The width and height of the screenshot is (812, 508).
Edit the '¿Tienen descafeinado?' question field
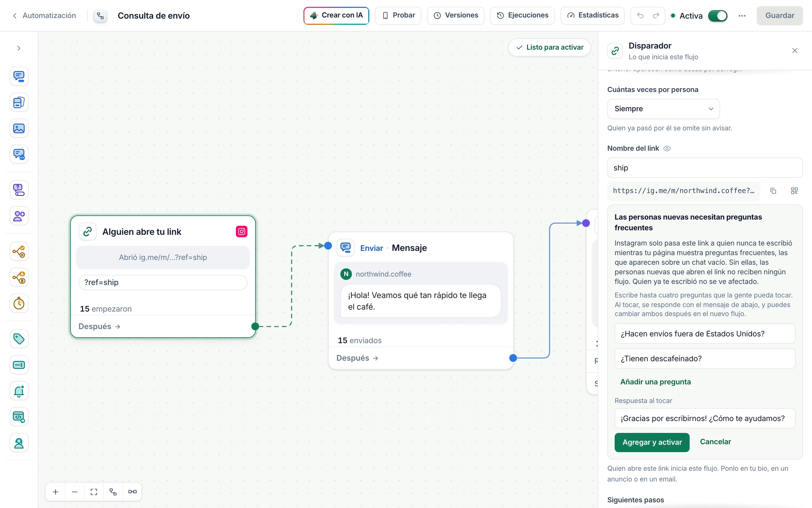click(x=705, y=358)
